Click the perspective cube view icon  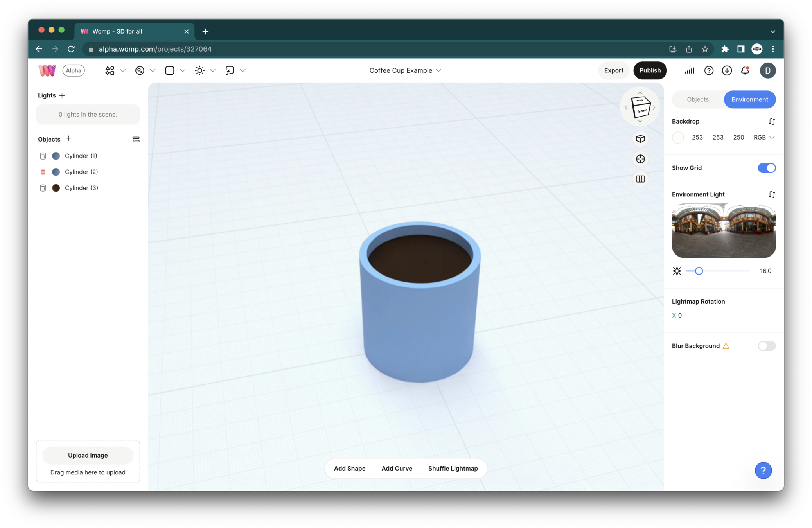tap(640, 139)
